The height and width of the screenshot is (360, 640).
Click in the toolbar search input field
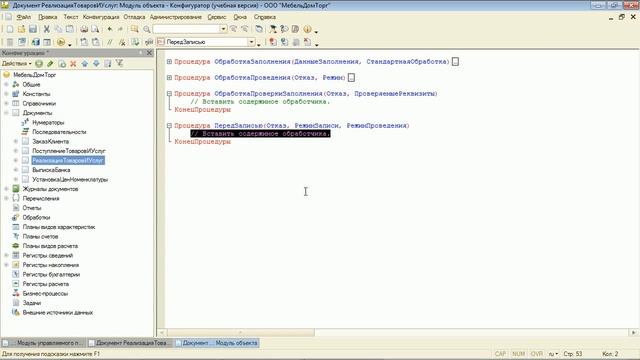[187, 29]
